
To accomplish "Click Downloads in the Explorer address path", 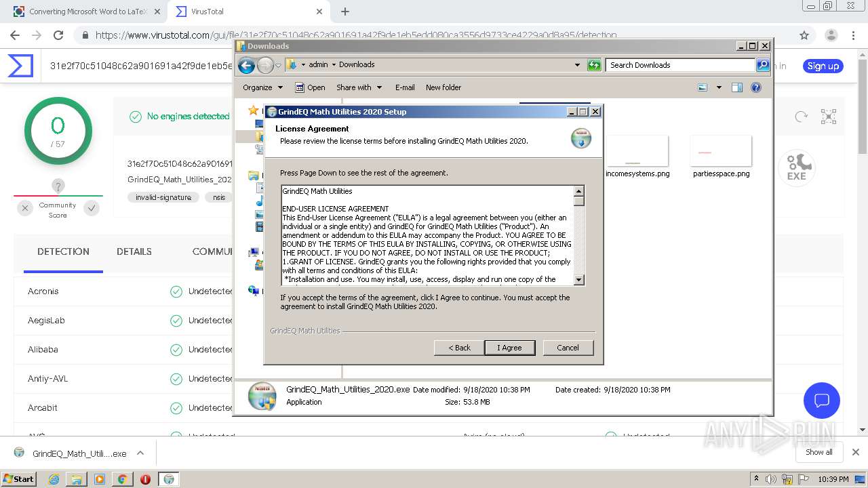I will 357,65.
